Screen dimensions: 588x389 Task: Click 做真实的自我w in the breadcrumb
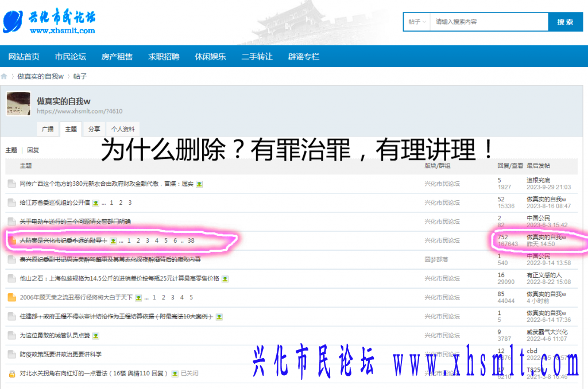(41, 76)
